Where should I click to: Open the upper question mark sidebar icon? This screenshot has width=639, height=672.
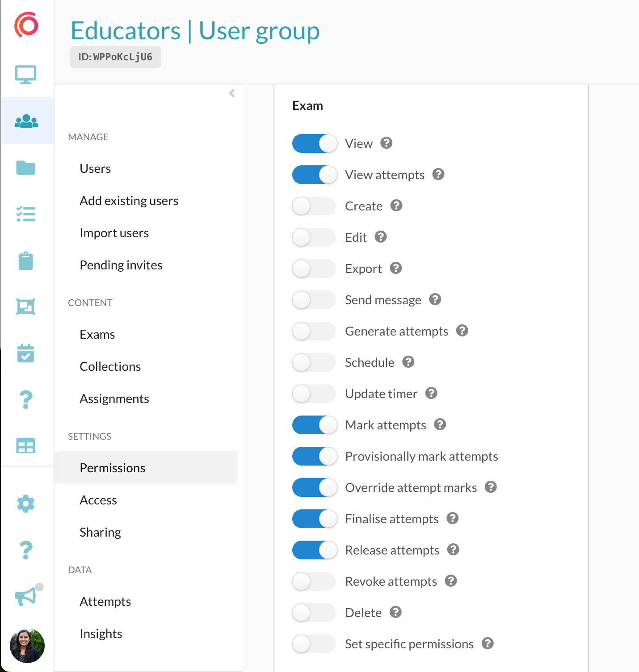26,399
